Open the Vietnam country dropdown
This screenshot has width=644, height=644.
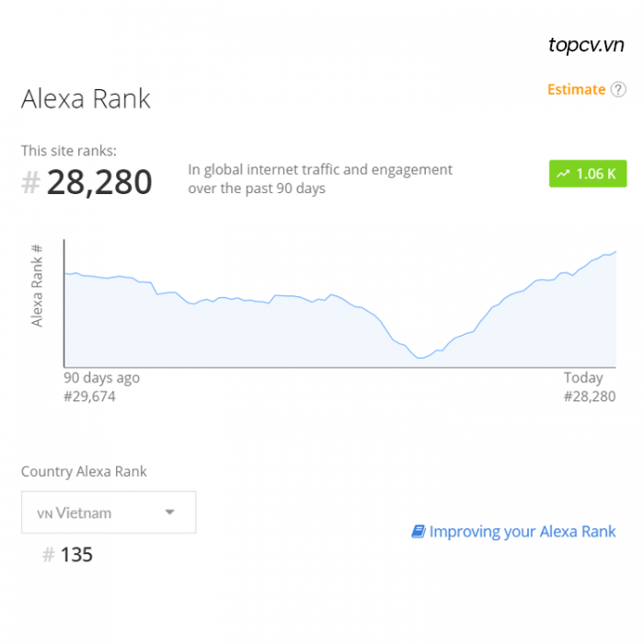pos(109,512)
